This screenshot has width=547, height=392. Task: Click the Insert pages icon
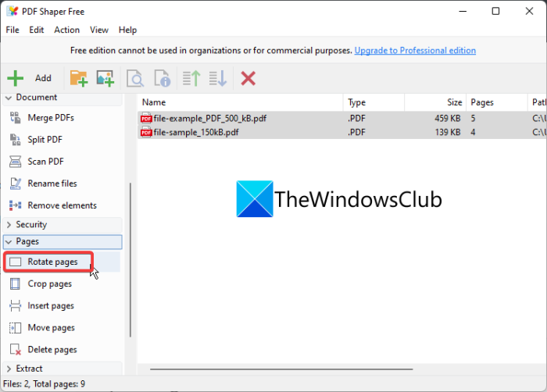click(15, 305)
